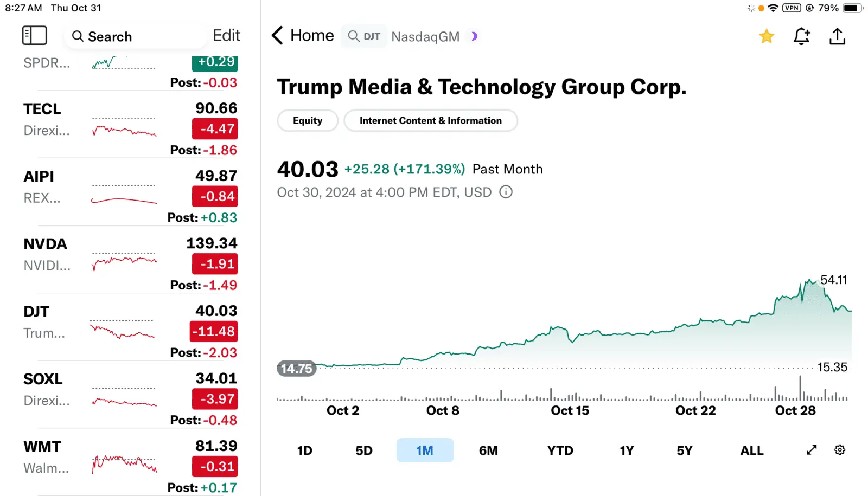
Task: Open the add price alert bell
Action: [801, 36]
